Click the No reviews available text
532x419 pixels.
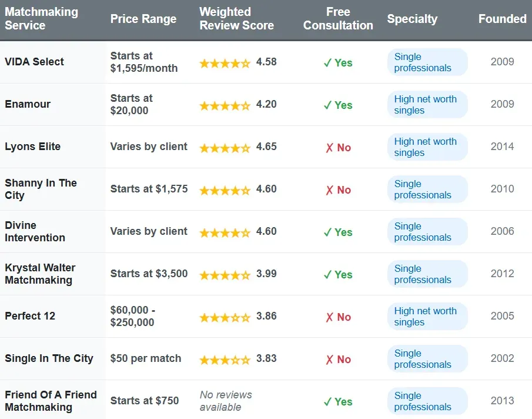point(226,401)
